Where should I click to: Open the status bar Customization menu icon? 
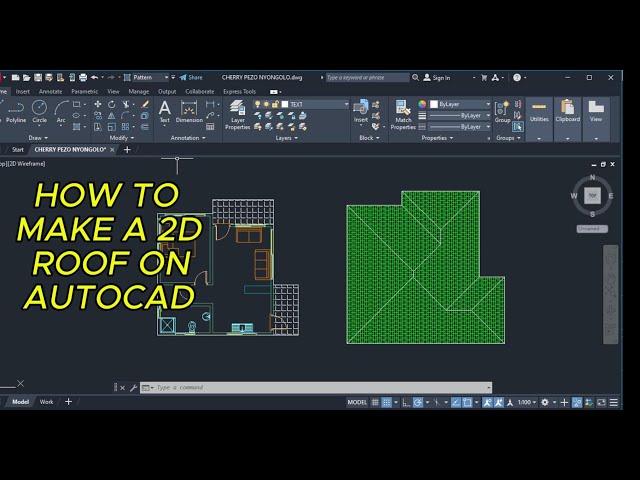click(x=613, y=402)
